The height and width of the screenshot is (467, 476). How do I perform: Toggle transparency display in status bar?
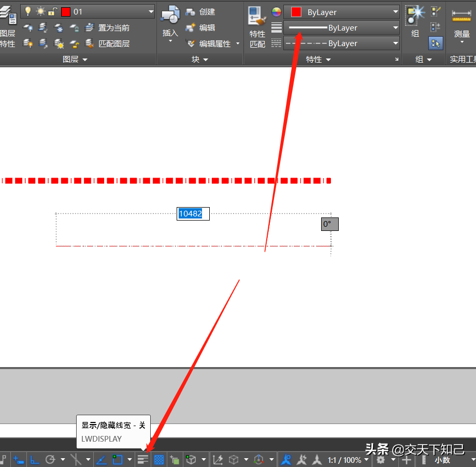(159, 459)
